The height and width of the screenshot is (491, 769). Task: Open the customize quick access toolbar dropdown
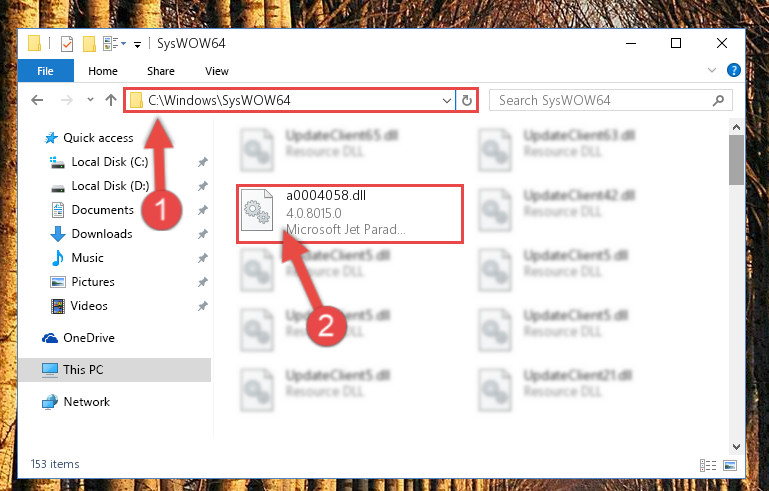click(x=138, y=45)
